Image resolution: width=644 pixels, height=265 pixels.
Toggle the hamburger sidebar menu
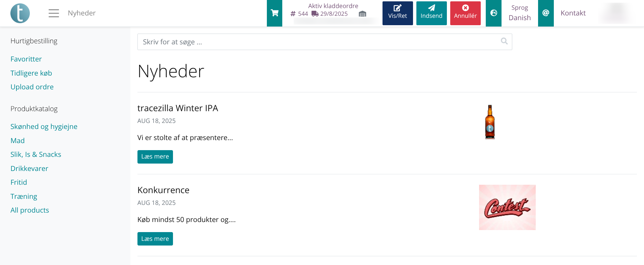54,13
